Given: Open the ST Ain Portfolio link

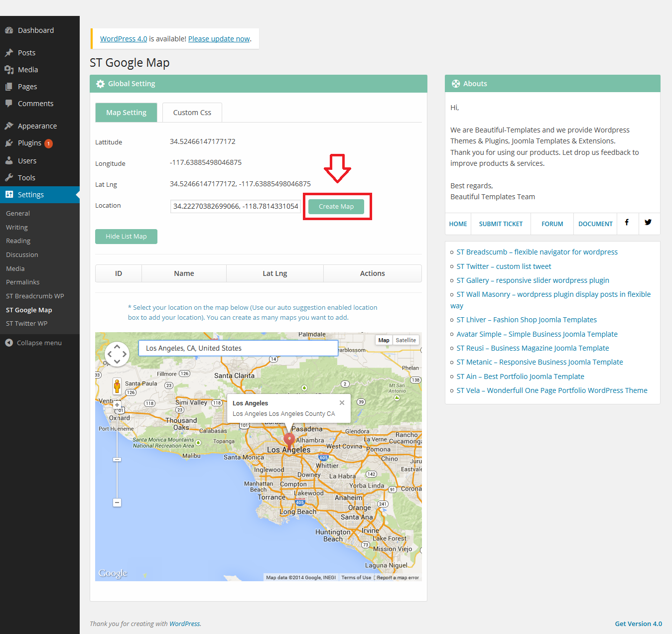Looking at the screenshot, I should tap(521, 377).
